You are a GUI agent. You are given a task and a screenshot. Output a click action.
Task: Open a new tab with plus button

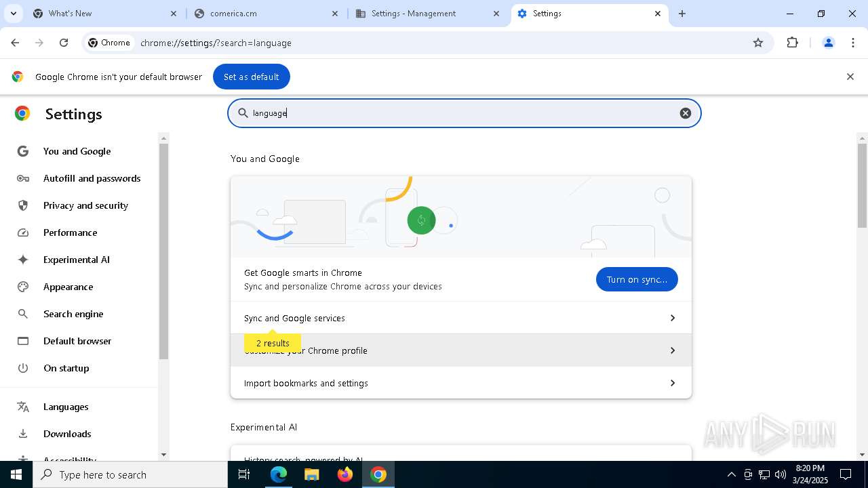tap(682, 14)
